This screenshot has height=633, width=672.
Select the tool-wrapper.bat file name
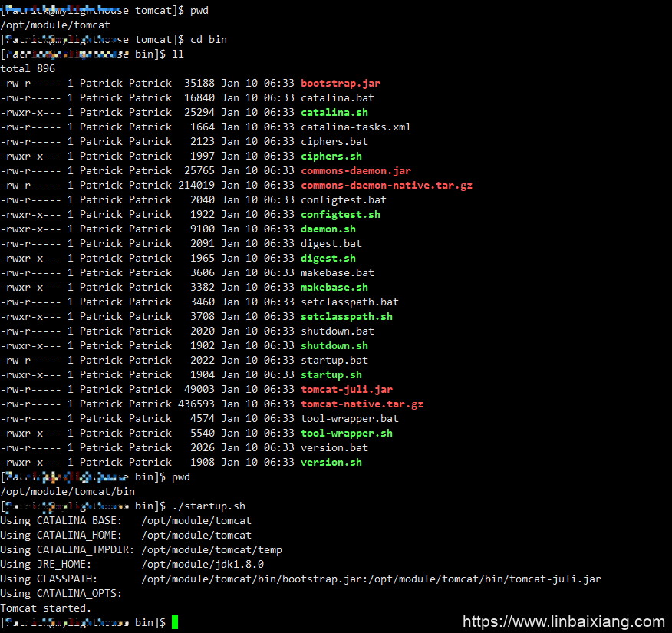350,418
